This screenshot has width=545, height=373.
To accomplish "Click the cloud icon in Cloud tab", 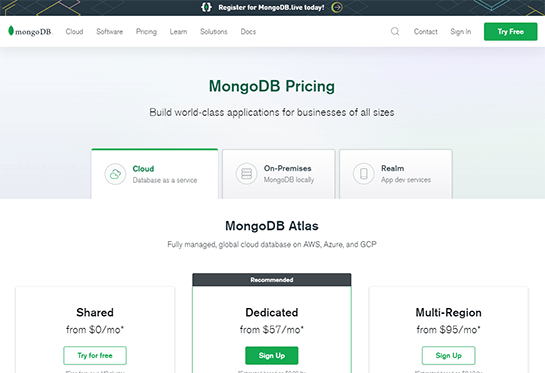I will click(115, 174).
